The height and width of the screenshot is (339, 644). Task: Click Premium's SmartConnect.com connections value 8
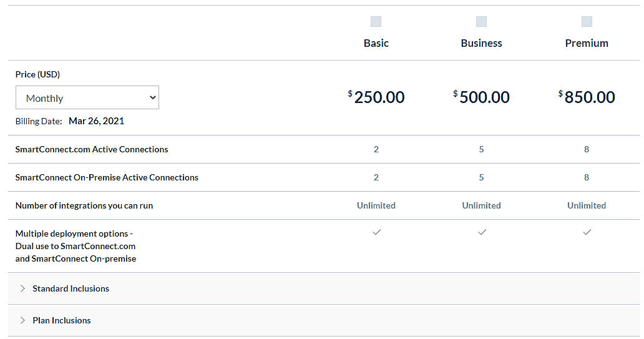pos(587,149)
